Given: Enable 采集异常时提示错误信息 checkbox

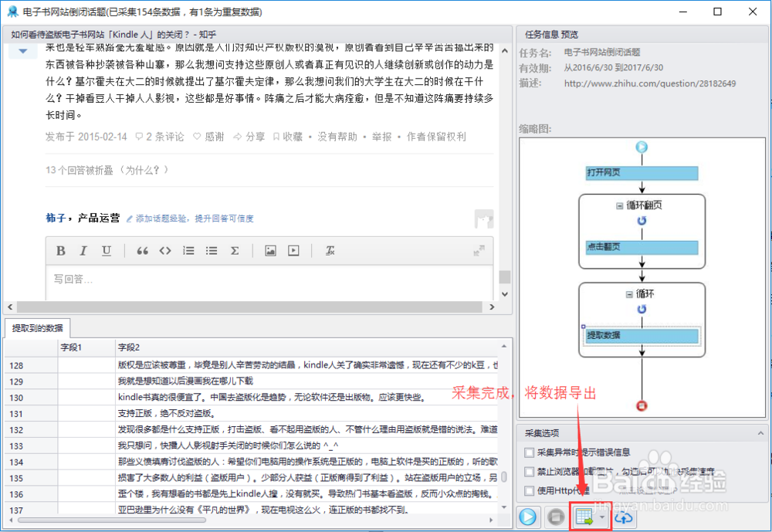Looking at the screenshot, I should pyautogui.click(x=530, y=452).
